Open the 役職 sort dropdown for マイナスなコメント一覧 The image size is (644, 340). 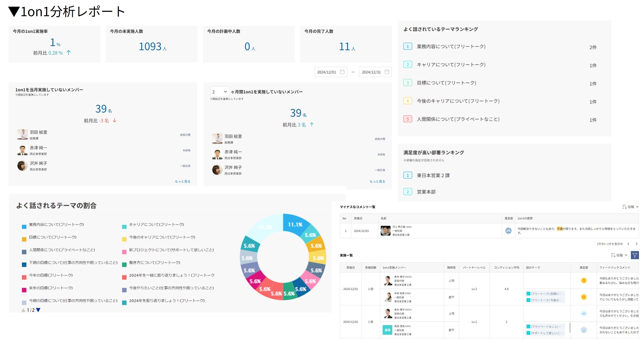630,207
